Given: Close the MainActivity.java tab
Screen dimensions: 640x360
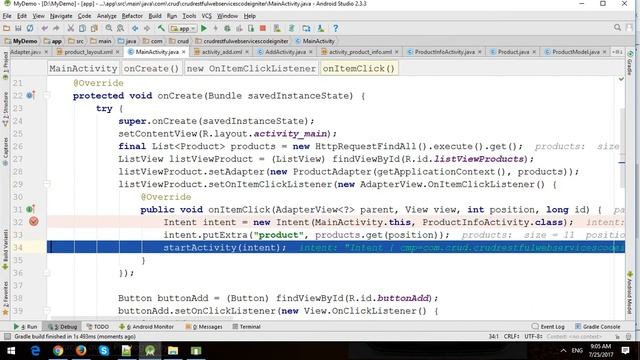Looking at the screenshot, I should click(x=184, y=52).
